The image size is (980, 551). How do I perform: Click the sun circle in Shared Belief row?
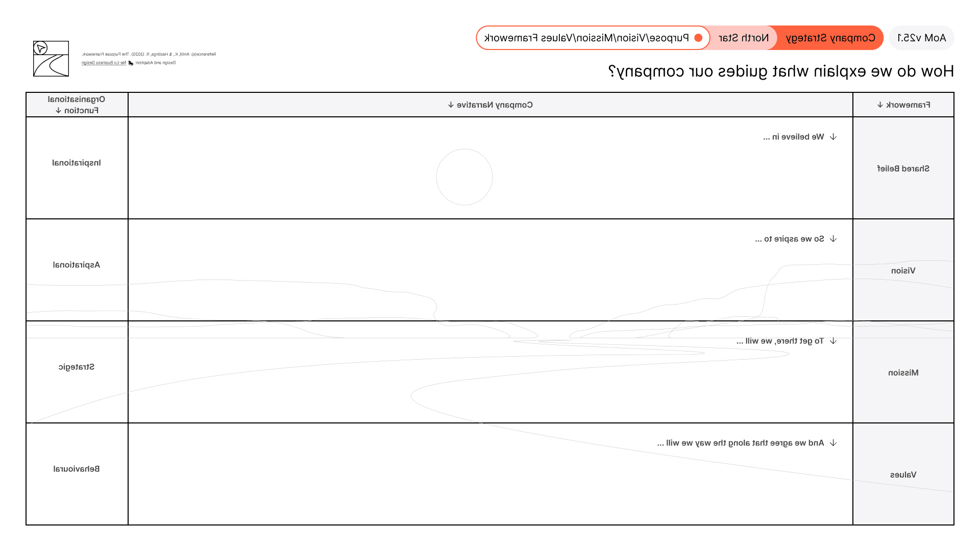[x=464, y=177]
